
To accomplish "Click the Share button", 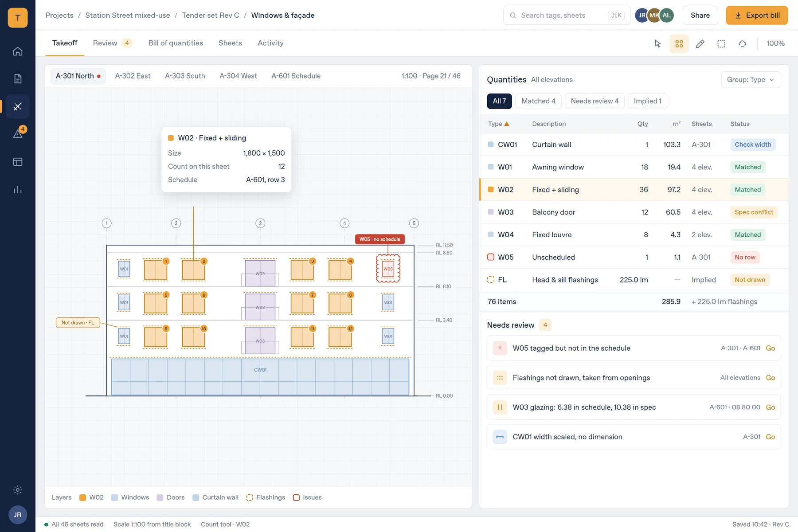I will click(700, 16).
